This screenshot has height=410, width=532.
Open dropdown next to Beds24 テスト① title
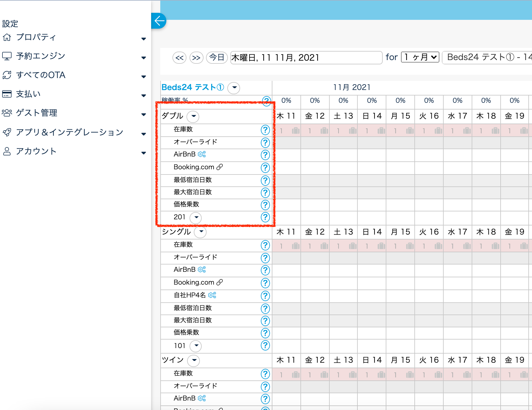[x=234, y=88]
